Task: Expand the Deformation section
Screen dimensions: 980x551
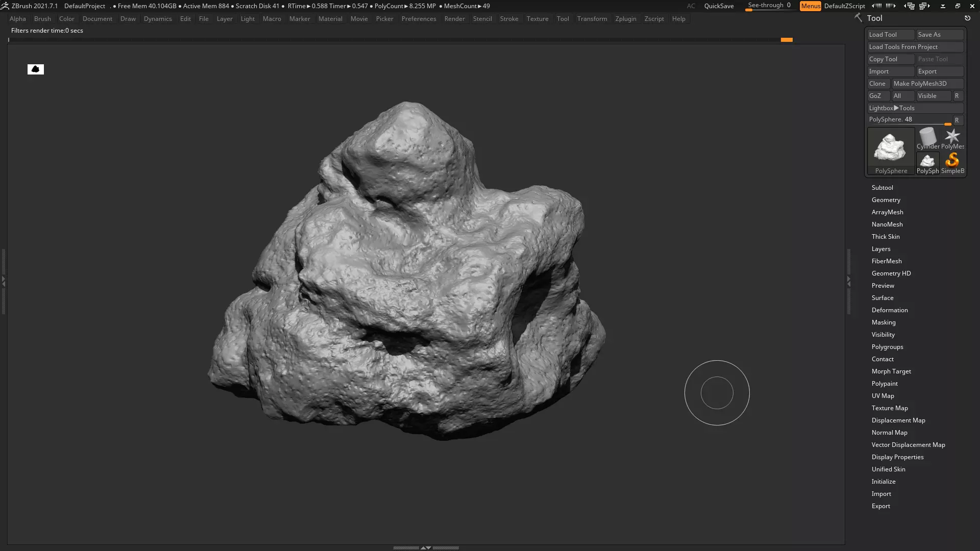Action: coord(889,310)
